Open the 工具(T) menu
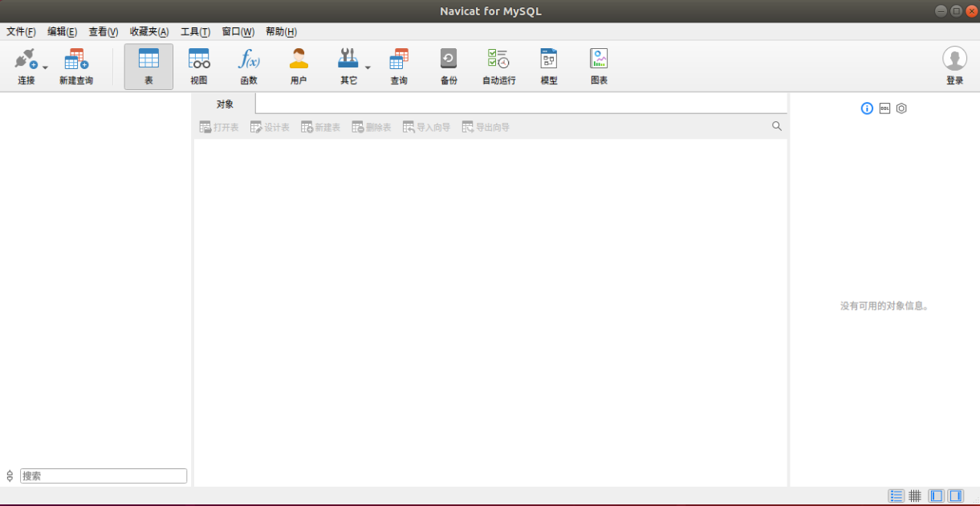 (x=195, y=32)
